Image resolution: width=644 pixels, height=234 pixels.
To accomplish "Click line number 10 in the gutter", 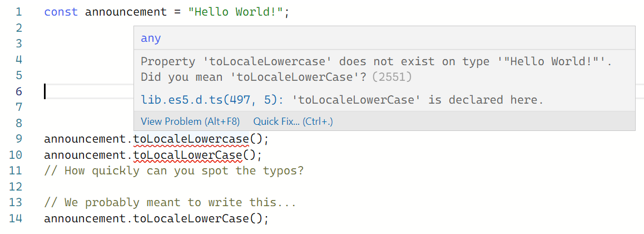I will click(16, 154).
